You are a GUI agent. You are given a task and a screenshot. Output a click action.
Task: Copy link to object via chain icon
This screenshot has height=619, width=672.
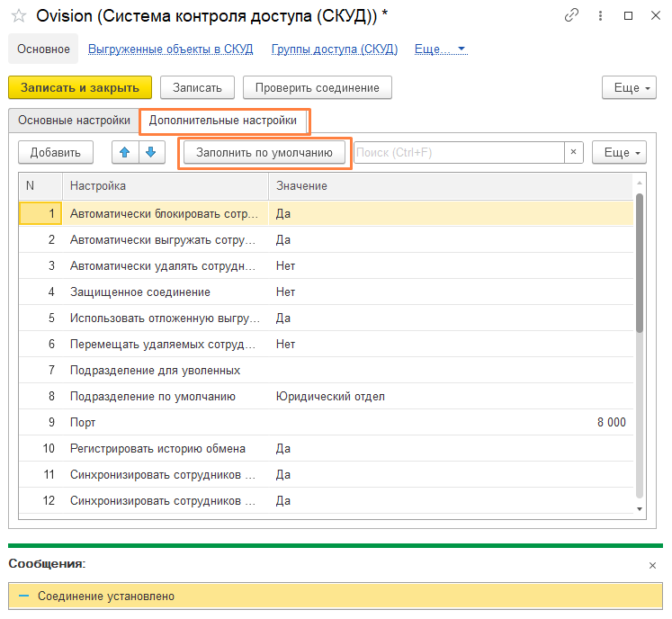tap(571, 16)
